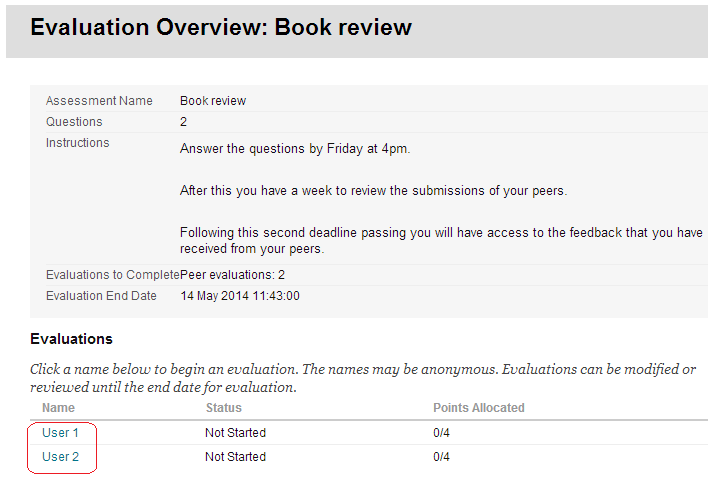714x478 pixels.
Task: Click the Instructions label
Action: 78,143
